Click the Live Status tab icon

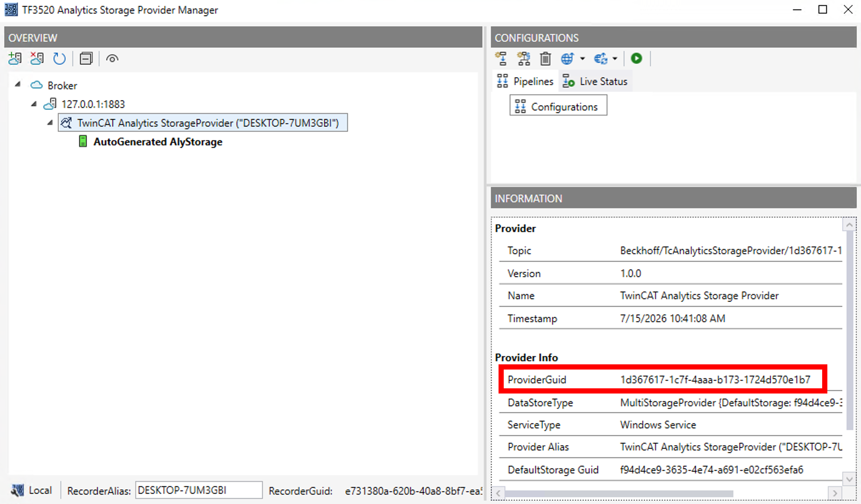[x=568, y=81]
